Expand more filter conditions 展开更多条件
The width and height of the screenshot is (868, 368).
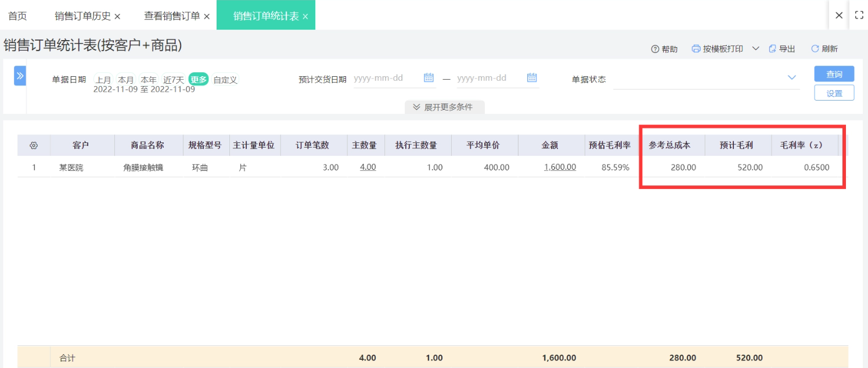point(444,107)
